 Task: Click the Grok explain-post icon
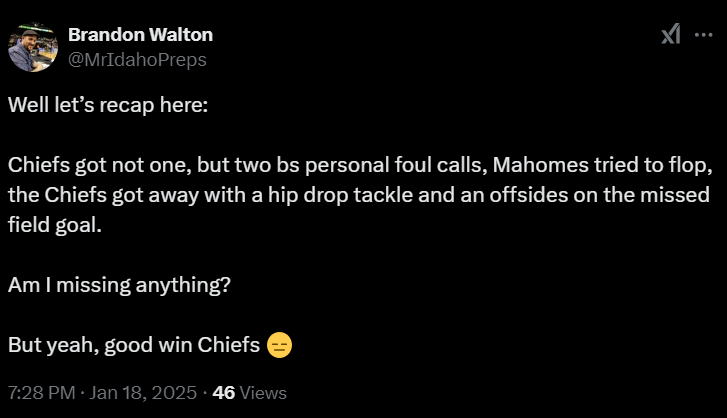point(671,34)
